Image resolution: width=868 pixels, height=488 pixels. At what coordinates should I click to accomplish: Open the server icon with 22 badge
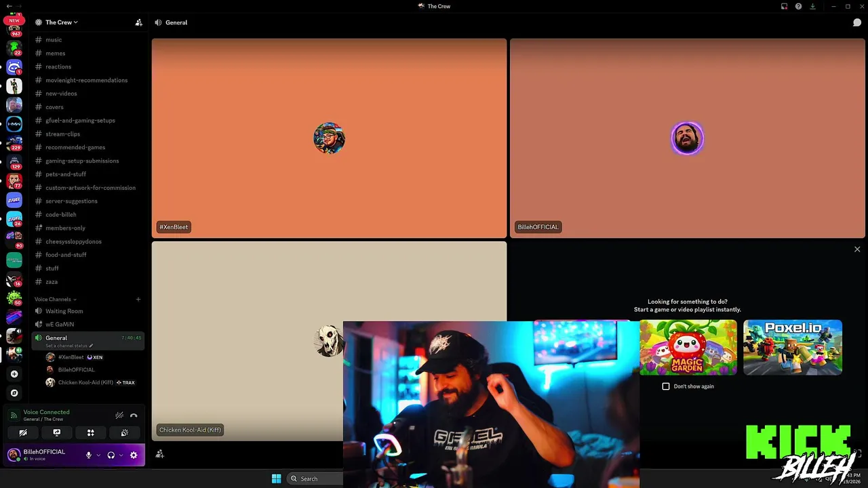14,47
